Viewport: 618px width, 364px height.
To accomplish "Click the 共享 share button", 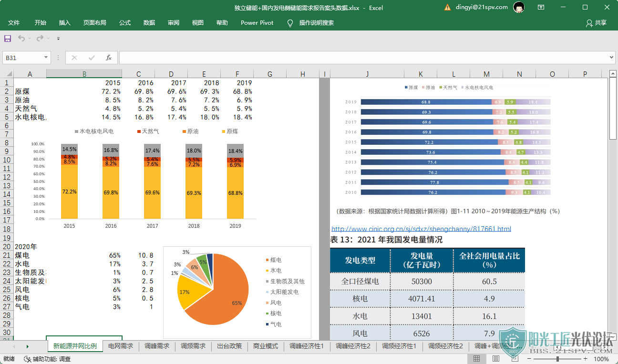I will tap(597, 23).
